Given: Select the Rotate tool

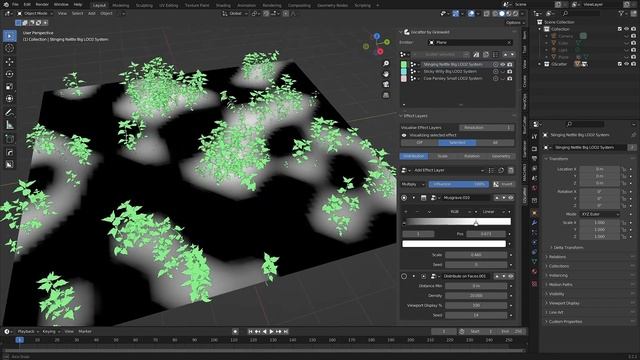Looking at the screenshot, I should [9, 74].
